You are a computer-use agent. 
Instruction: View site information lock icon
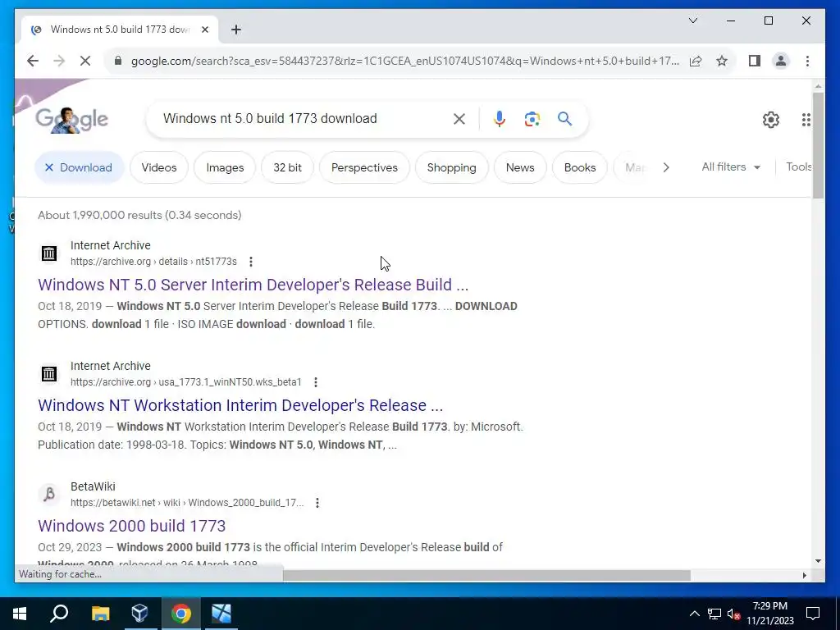[x=118, y=61]
